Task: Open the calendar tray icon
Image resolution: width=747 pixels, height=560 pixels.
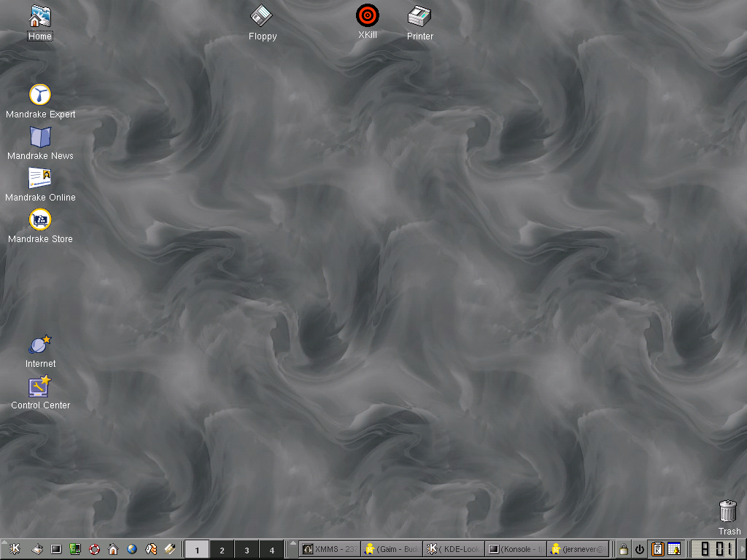Action: point(674,549)
